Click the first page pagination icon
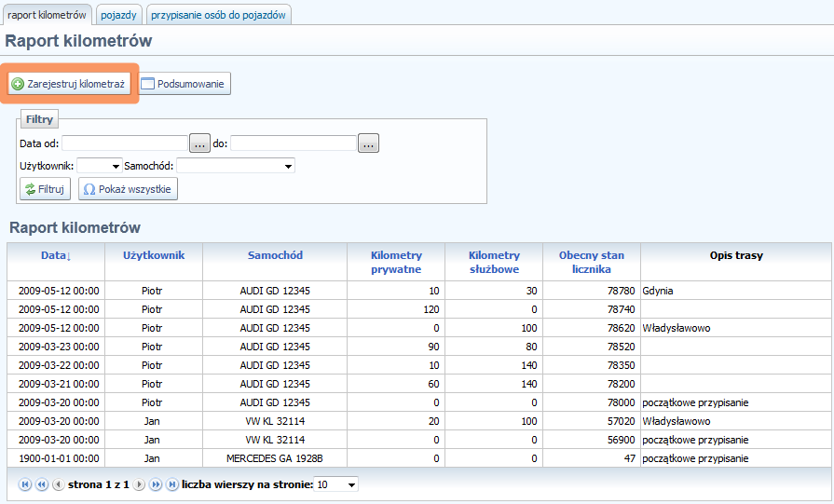 tap(25, 484)
